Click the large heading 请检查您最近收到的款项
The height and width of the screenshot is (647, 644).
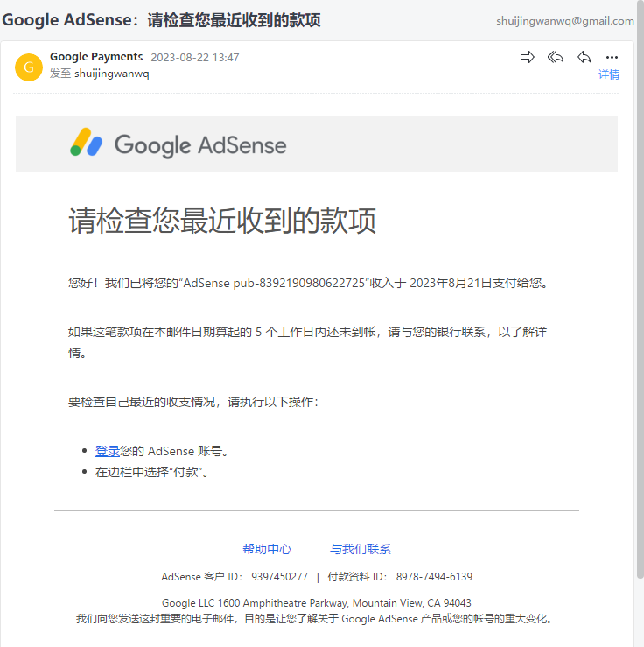(x=222, y=221)
